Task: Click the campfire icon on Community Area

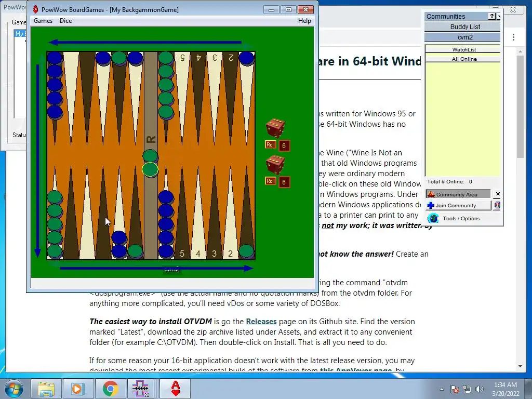Action: point(431,194)
